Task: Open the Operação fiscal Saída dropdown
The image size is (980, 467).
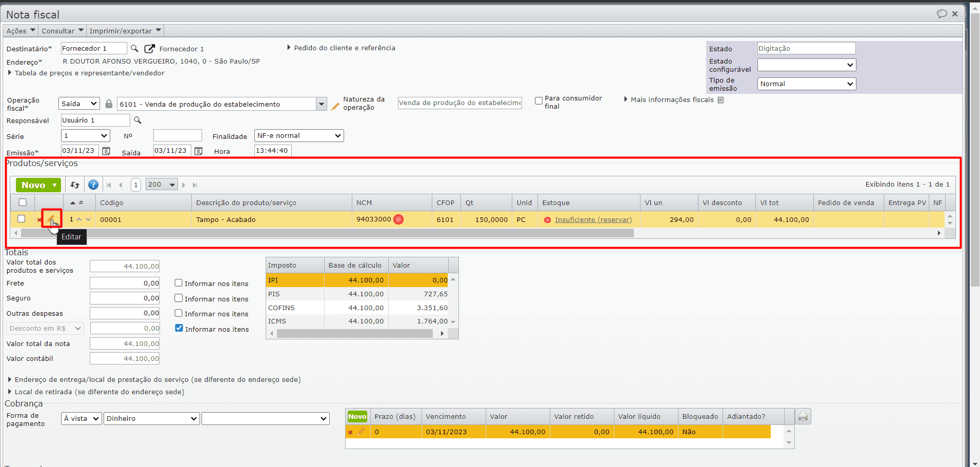Action: pyautogui.click(x=79, y=104)
